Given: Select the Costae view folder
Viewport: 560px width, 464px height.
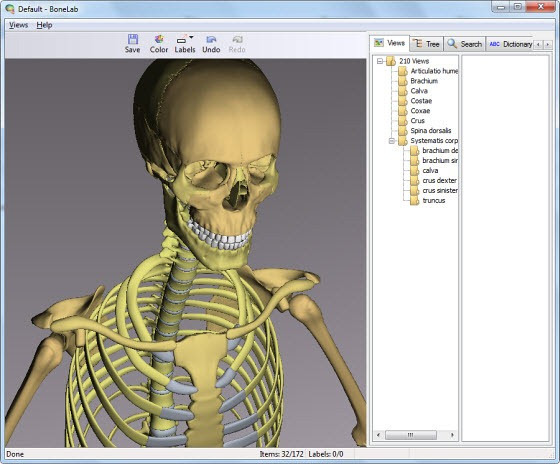Looking at the screenshot, I should (421, 101).
